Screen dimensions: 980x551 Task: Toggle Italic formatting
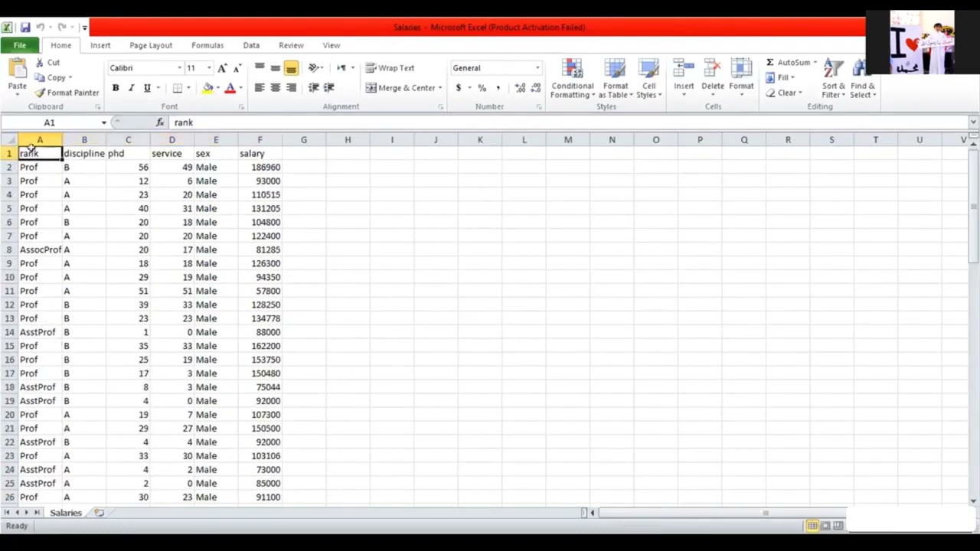(x=131, y=88)
